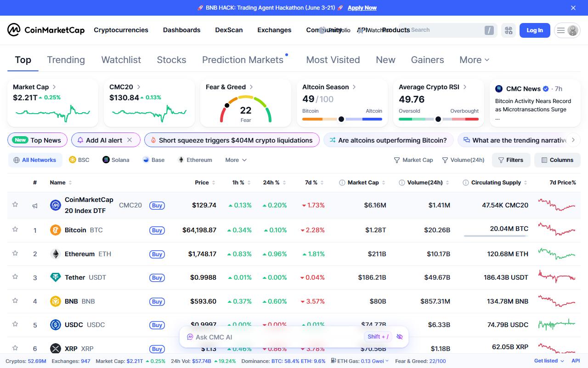588x368 pixels.
Task: Switch to the Watchlist tab
Action: point(121,60)
